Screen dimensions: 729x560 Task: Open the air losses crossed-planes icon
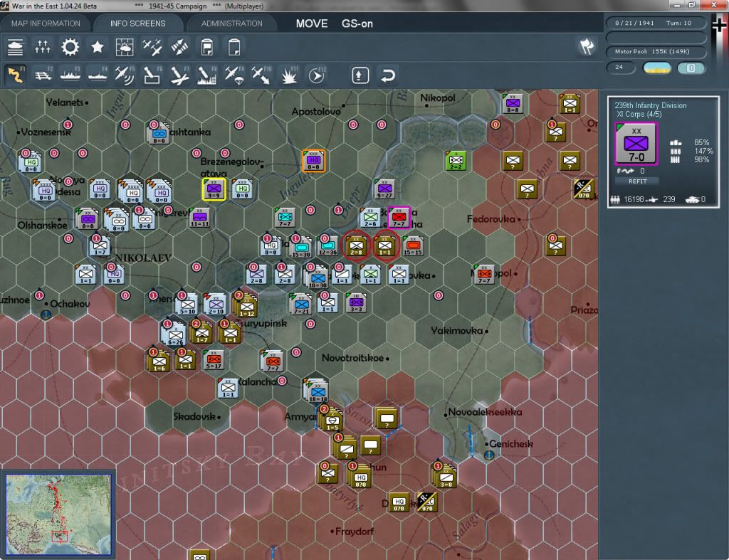179,47
